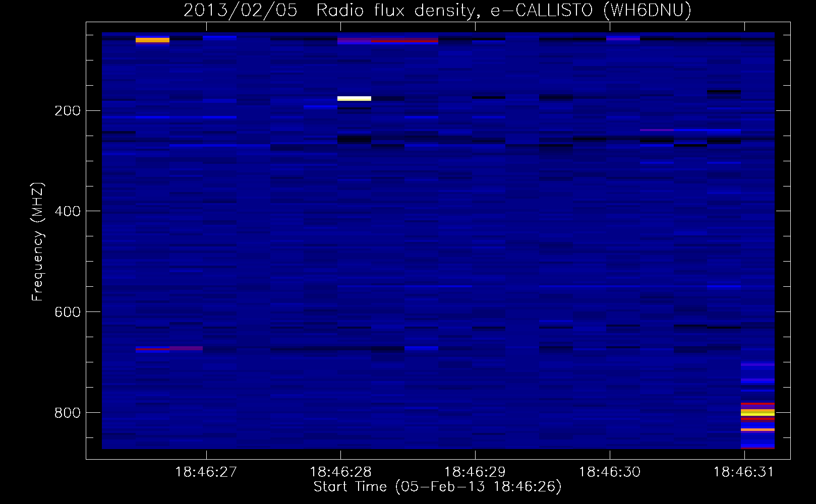Click the 18:46:29 time tick label
Image resolution: width=816 pixels, height=504 pixels.
[475, 472]
